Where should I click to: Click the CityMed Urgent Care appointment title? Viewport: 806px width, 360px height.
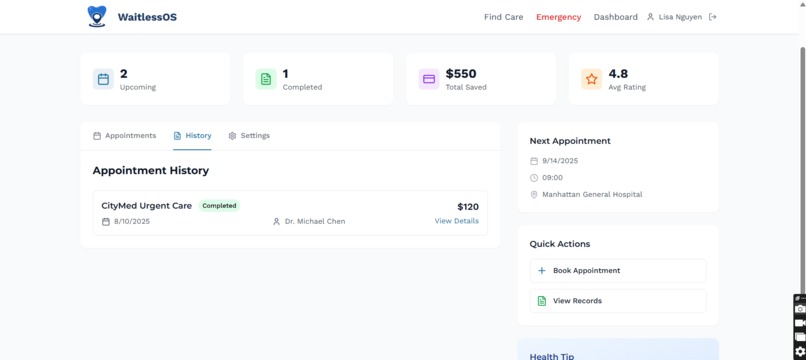[x=146, y=206]
